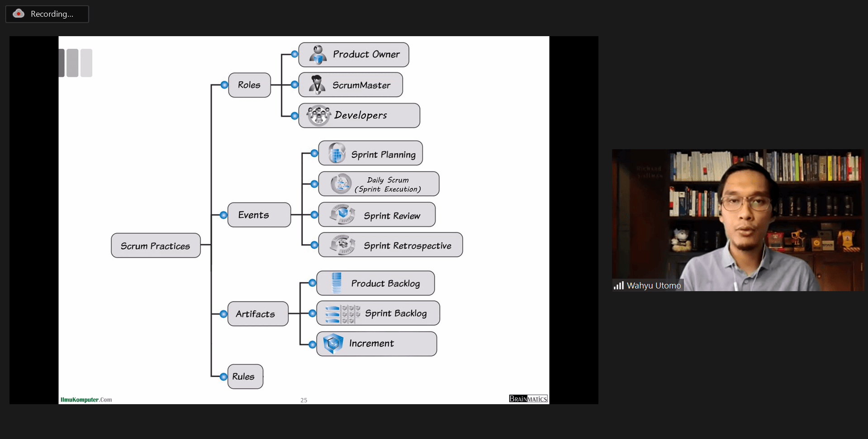The image size is (868, 439).
Task: Click the Sprint Planning icon
Action: (x=337, y=153)
